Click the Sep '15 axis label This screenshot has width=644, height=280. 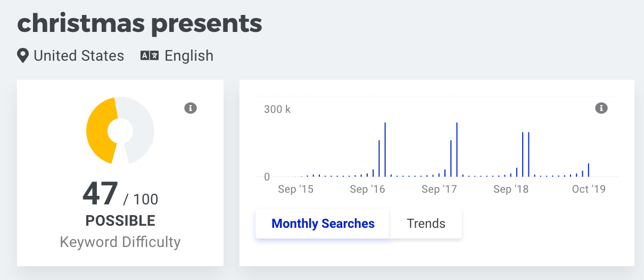(296, 189)
